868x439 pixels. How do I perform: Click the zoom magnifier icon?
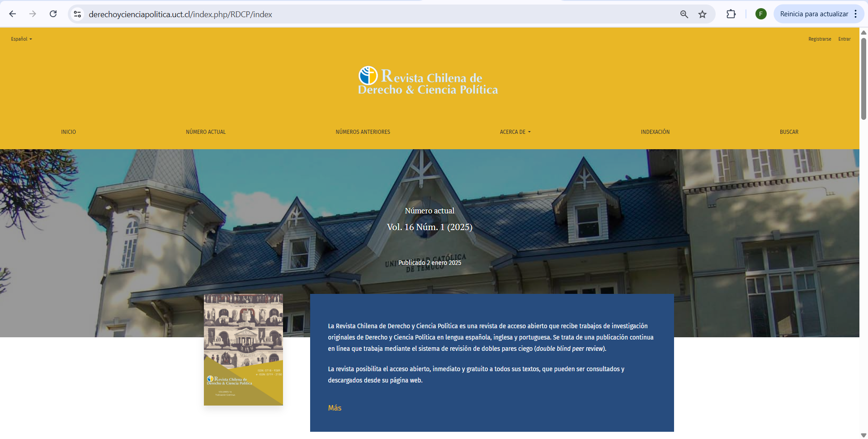684,14
